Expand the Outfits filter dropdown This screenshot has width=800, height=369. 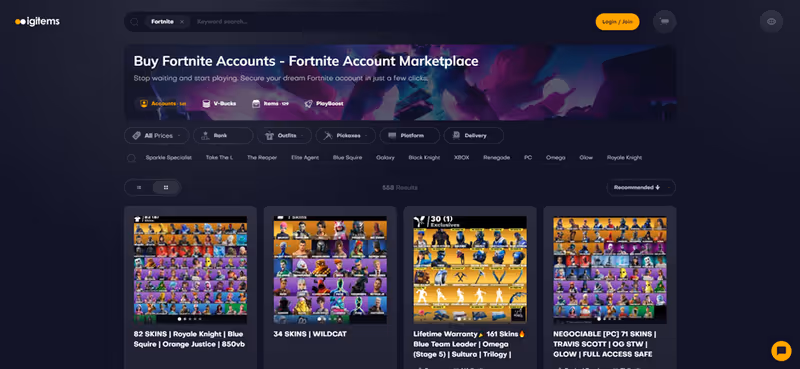(x=284, y=136)
